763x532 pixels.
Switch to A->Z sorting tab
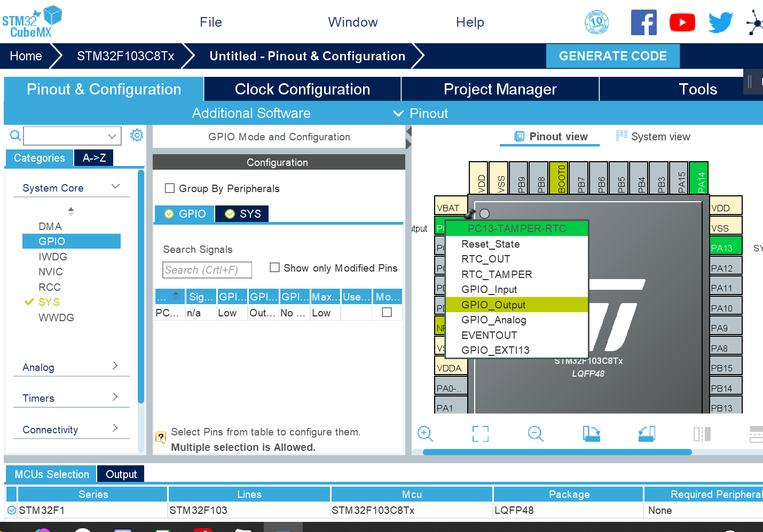94,158
